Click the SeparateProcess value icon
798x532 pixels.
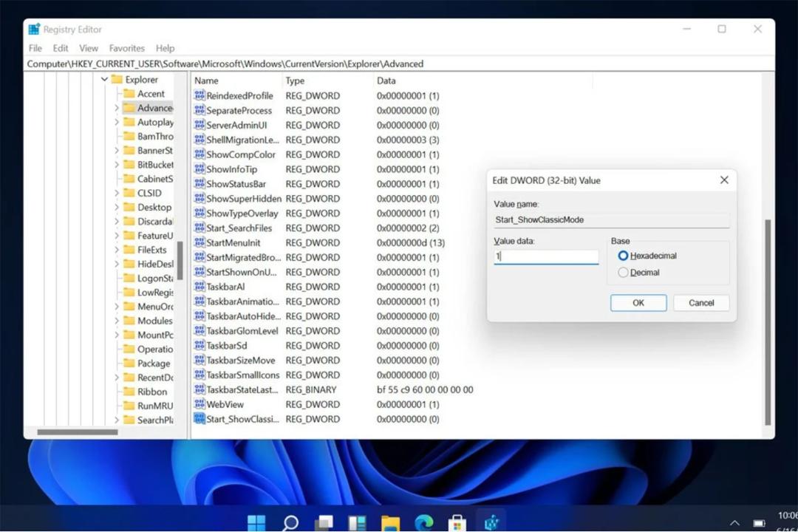point(199,110)
